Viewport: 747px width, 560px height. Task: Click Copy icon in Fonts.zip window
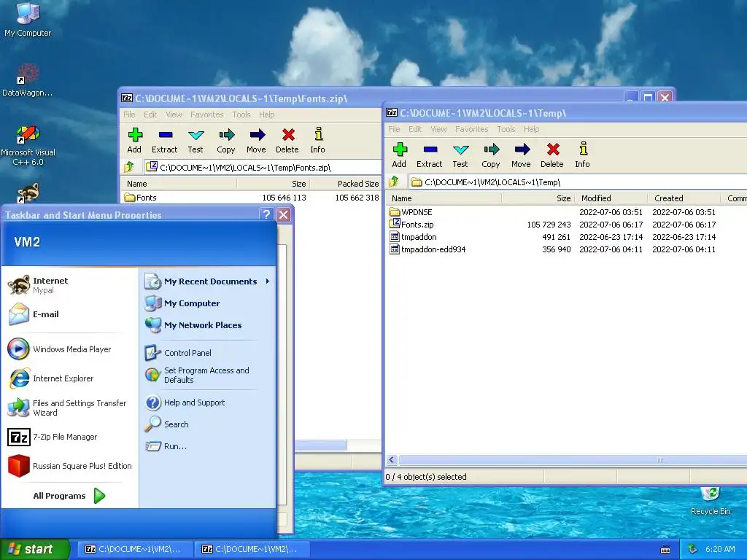tap(226, 135)
